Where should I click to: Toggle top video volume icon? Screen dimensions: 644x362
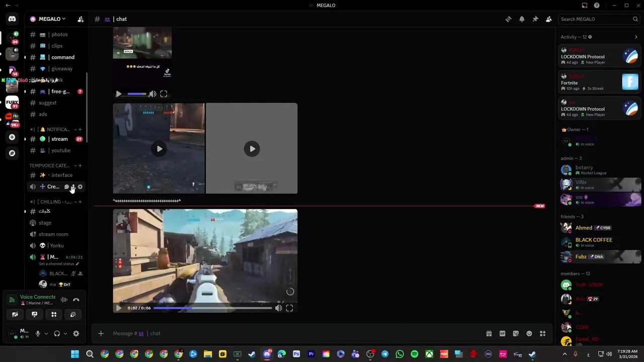pyautogui.click(x=152, y=94)
